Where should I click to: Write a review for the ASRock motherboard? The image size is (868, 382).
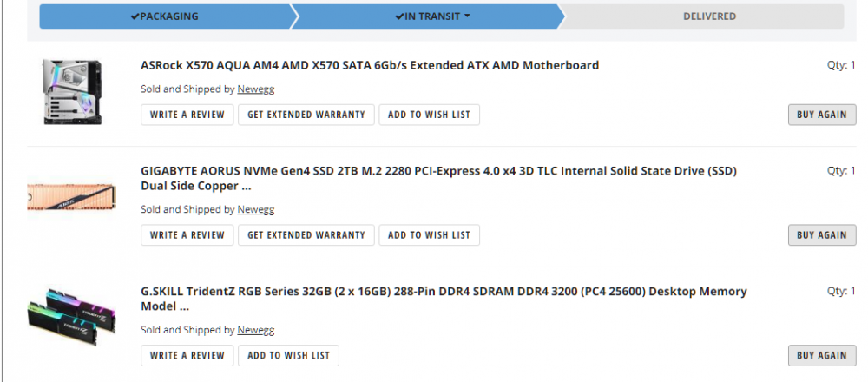point(187,115)
